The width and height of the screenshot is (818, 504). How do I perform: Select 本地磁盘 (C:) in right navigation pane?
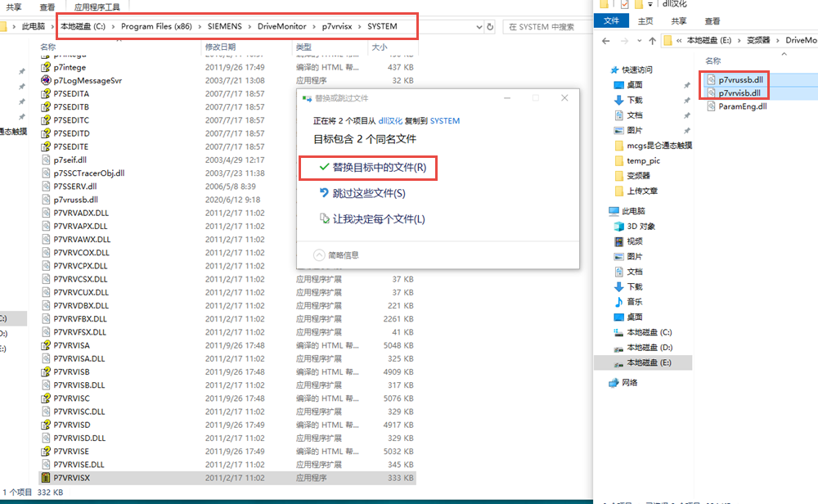(x=648, y=332)
